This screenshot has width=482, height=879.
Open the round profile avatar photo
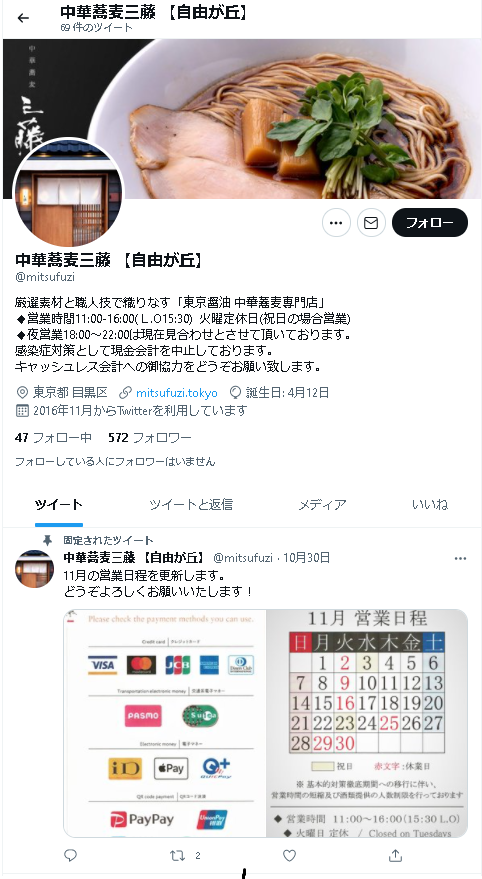68,192
